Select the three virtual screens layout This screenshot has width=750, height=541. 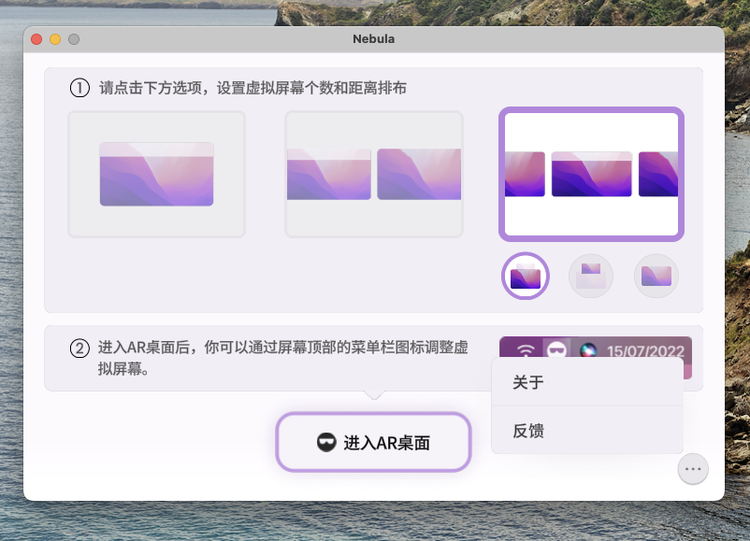tap(591, 174)
